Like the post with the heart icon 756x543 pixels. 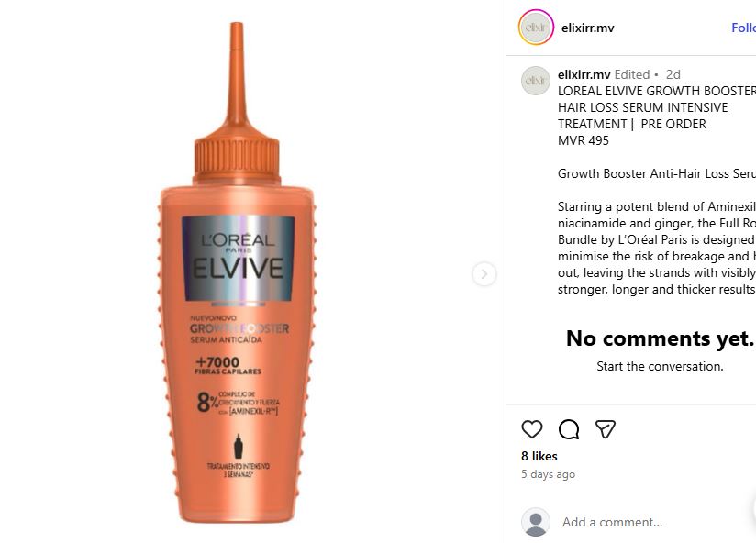(x=532, y=429)
